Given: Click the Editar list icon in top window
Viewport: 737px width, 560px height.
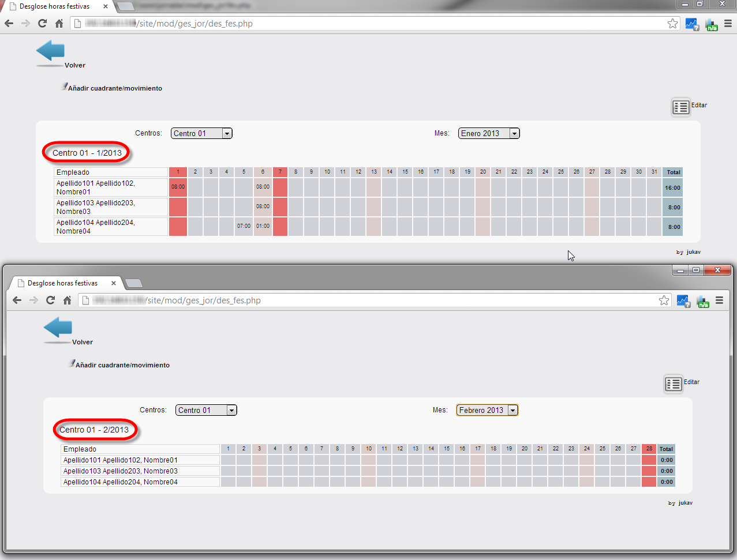Looking at the screenshot, I should click(680, 107).
